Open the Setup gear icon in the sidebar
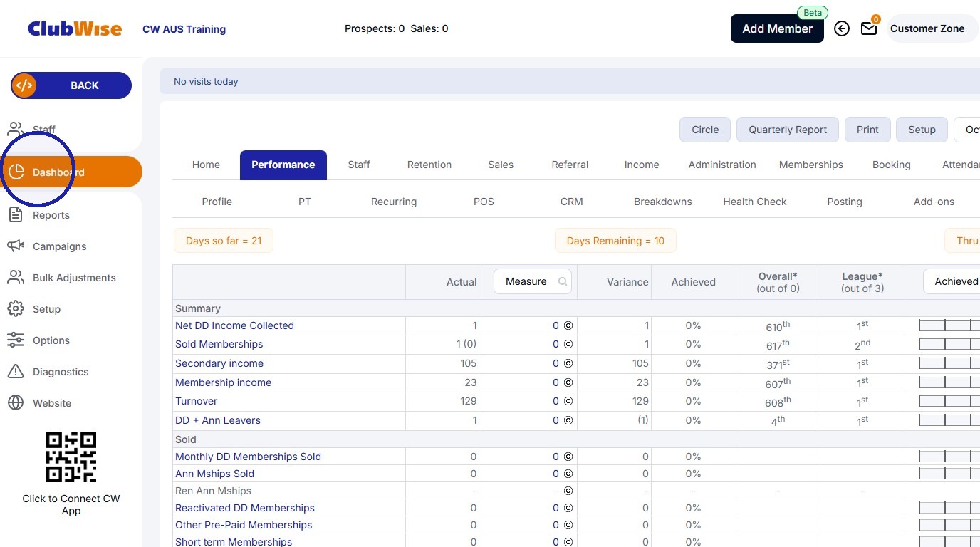 (x=16, y=309)
